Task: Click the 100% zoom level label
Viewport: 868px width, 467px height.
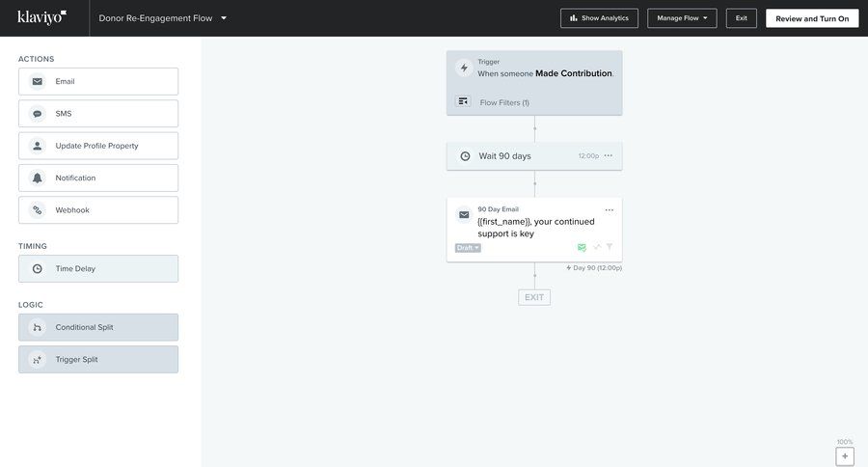Action: click(x=845, y=442)
